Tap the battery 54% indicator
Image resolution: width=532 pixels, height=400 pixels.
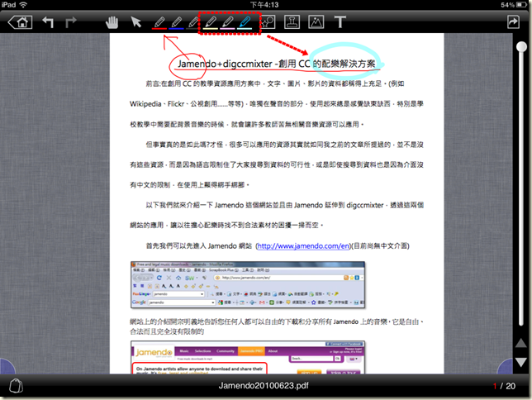pyautogui.click(x=514, y=5)
